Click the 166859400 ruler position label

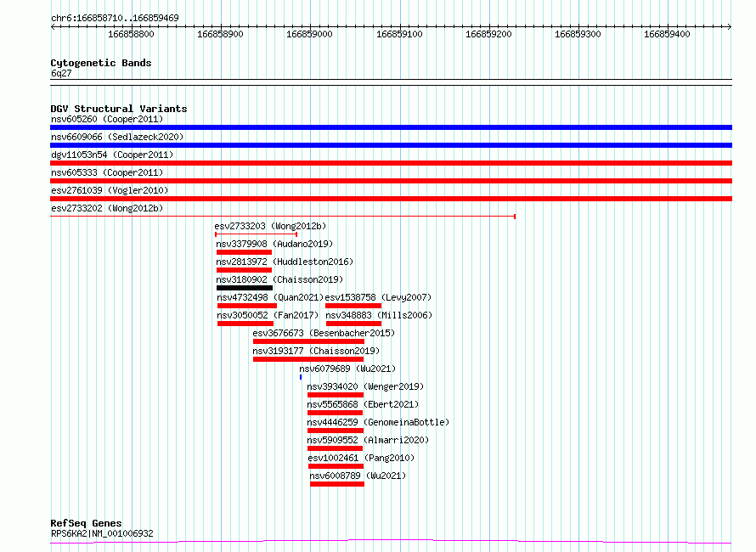[668, 34]
